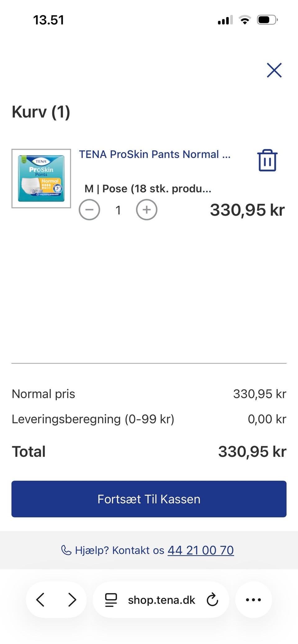Open the TENA ProSkin Pants Normal link
This screenshot has height=644, width=298.
(155, 154)
